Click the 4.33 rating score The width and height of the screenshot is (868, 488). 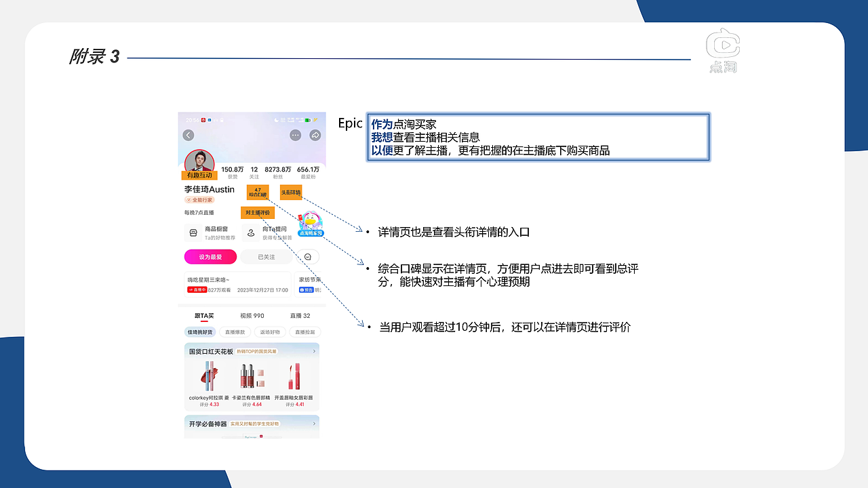214,405
